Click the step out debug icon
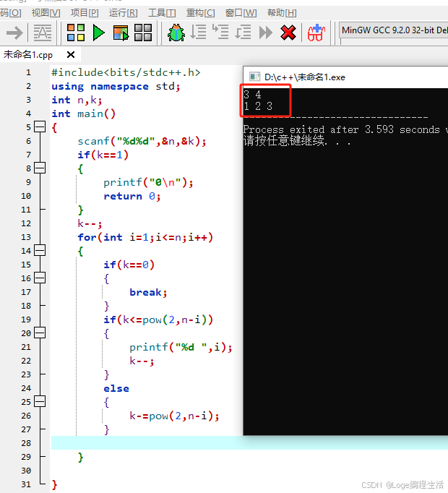The width and height of the screenshot is (448, 493). pos(243,32)
